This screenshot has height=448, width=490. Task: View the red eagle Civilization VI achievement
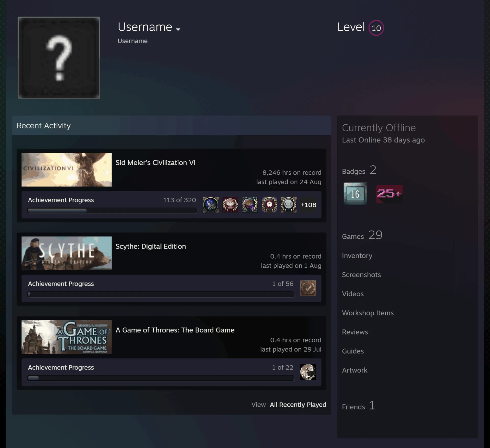click(x=230, y=204)
